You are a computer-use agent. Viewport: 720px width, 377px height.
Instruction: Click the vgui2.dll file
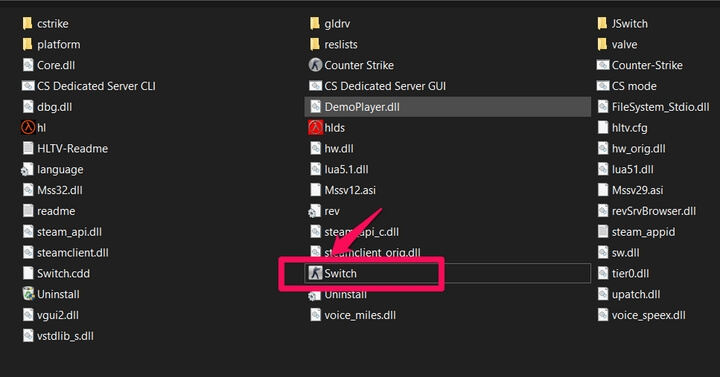click(x=50, y=315)
